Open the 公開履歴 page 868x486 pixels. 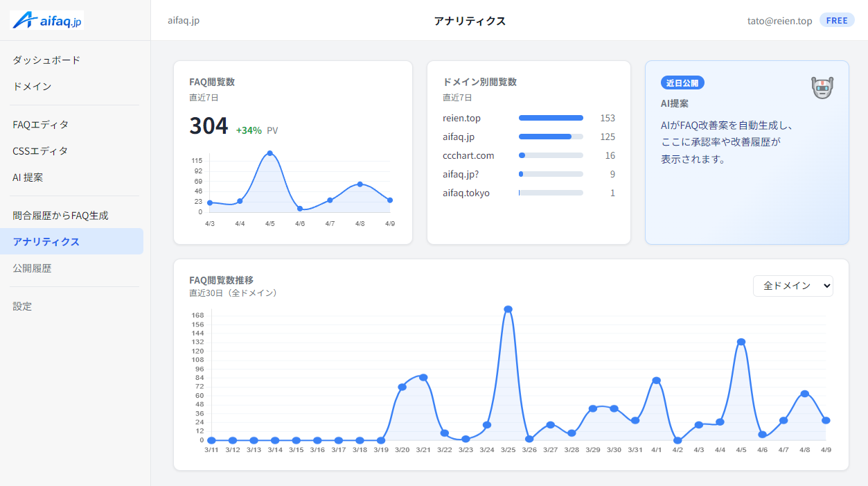(31, 267)
